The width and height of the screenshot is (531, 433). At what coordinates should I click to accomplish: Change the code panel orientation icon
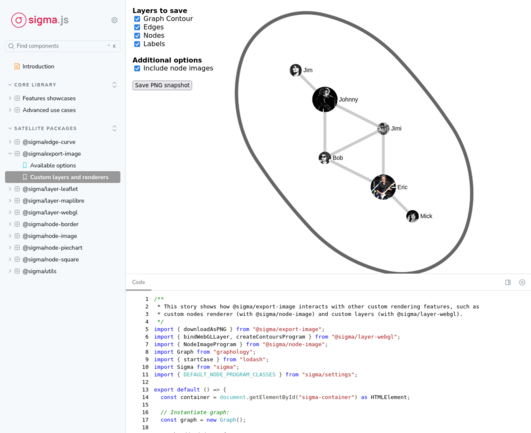coord(508,282)
